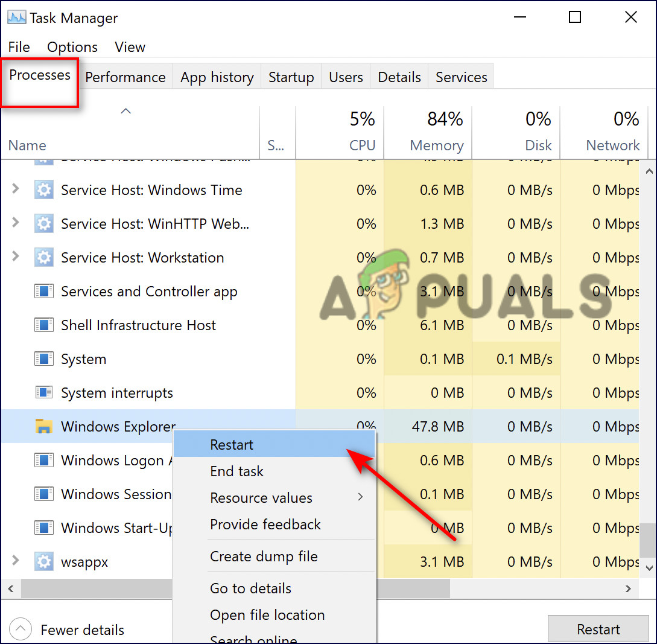Click the Restart button at bottom right

[x=598, y=629]
